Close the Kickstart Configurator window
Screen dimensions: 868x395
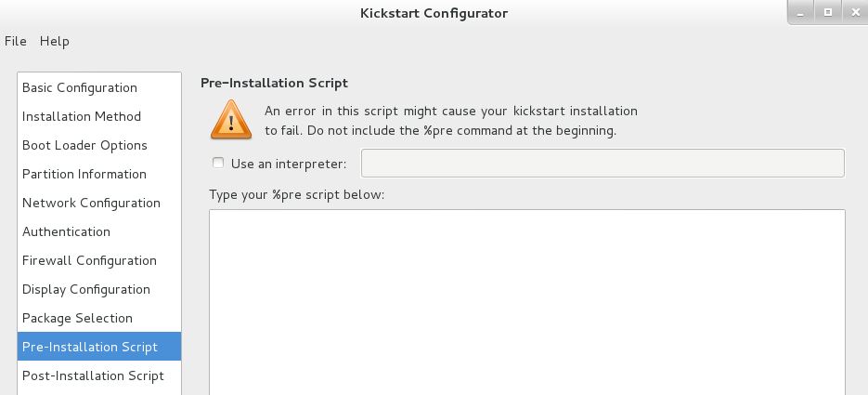855,12
